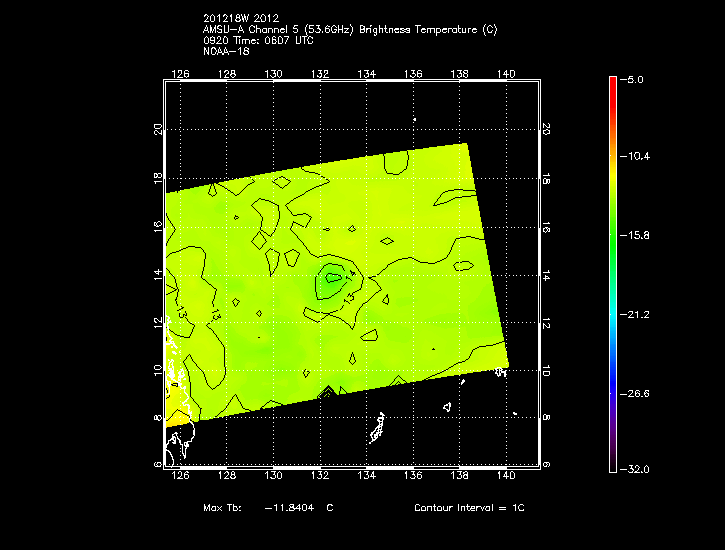Click the 132 longitude label on top axis

[x=320, y=74]
